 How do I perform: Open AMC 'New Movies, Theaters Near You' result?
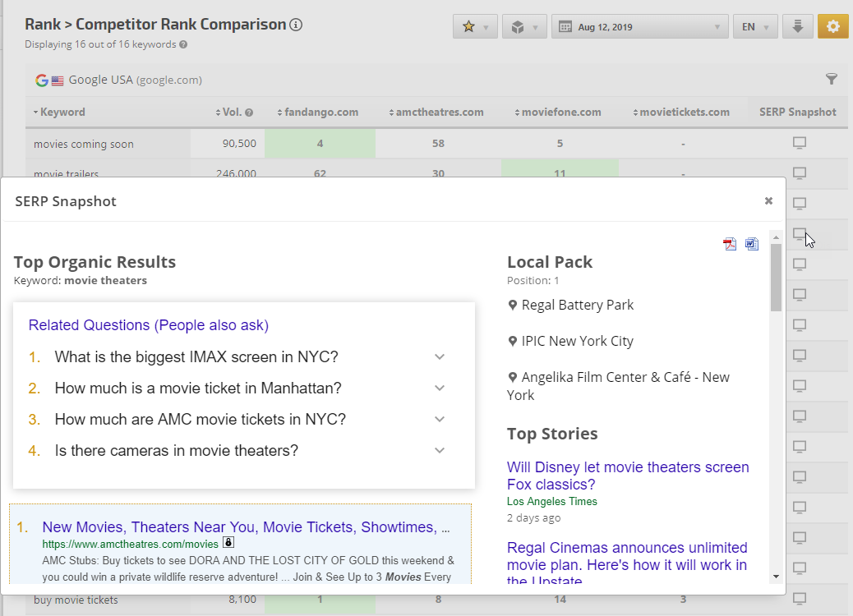246,527
